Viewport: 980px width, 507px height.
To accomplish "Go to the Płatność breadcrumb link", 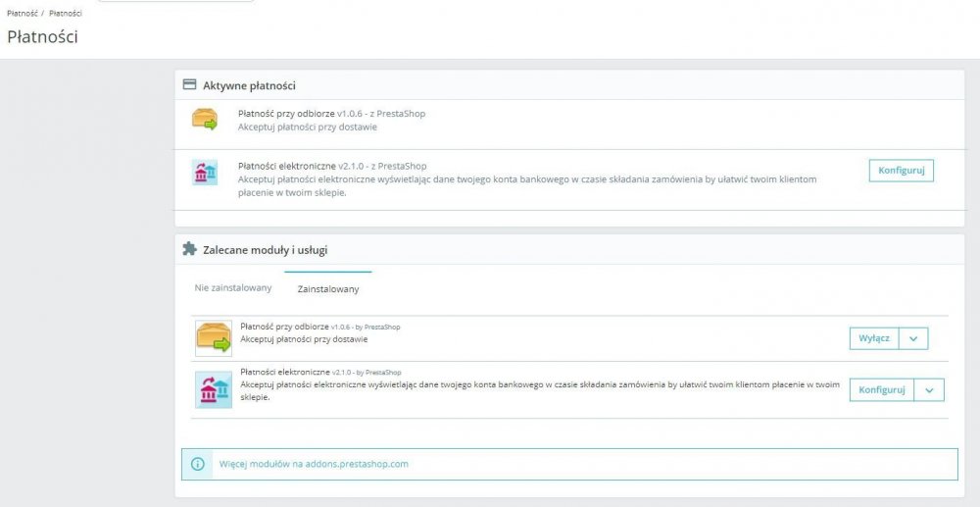I will pos(22,14).
